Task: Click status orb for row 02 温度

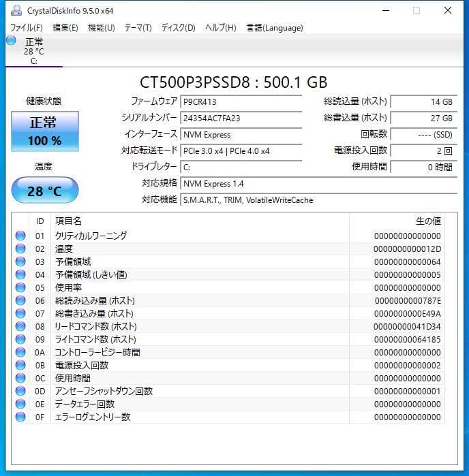Action: coord(20,249)
